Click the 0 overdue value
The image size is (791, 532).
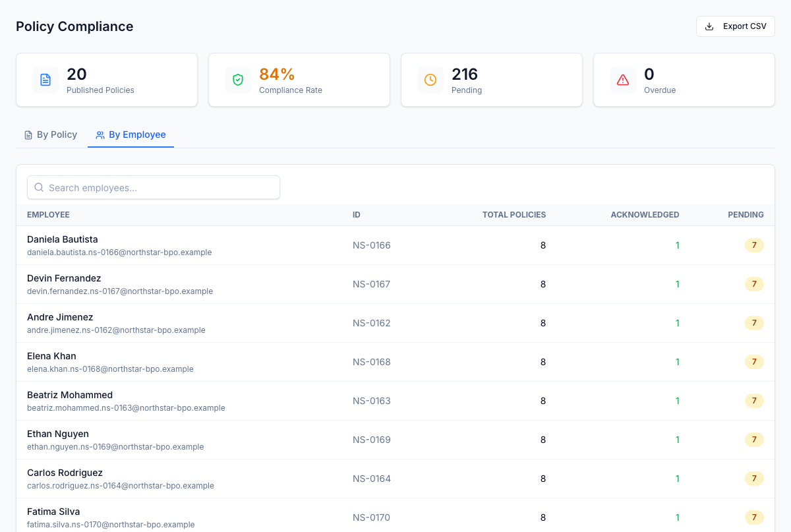[649, 74]
